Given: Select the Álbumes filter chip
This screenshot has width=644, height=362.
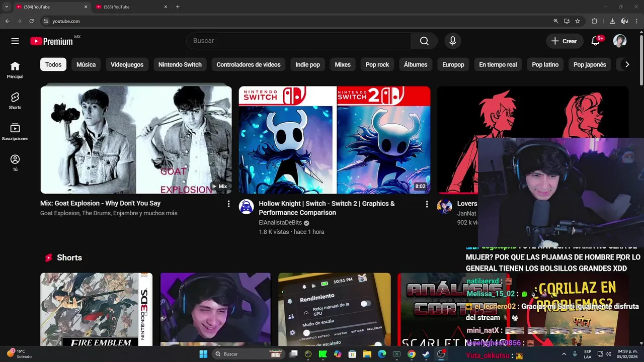Looking at the screenshot, I should (x=416, y=64).
